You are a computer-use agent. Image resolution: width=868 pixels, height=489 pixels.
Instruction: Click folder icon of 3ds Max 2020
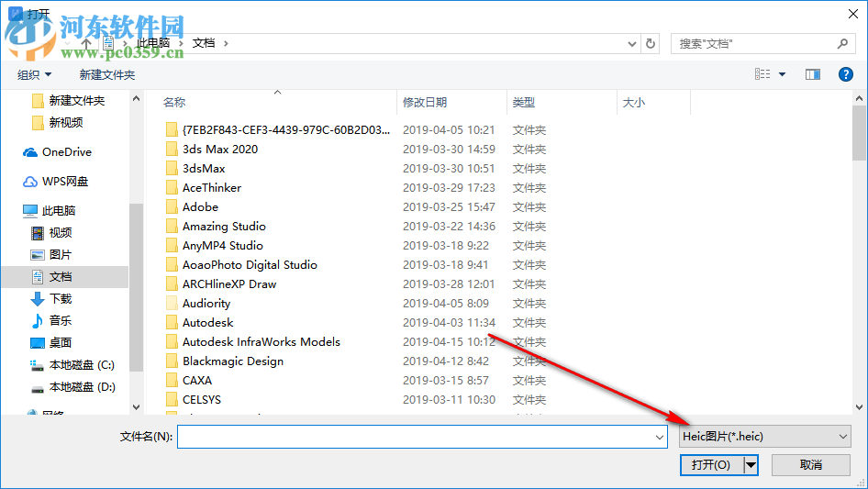tap(172, 149)
